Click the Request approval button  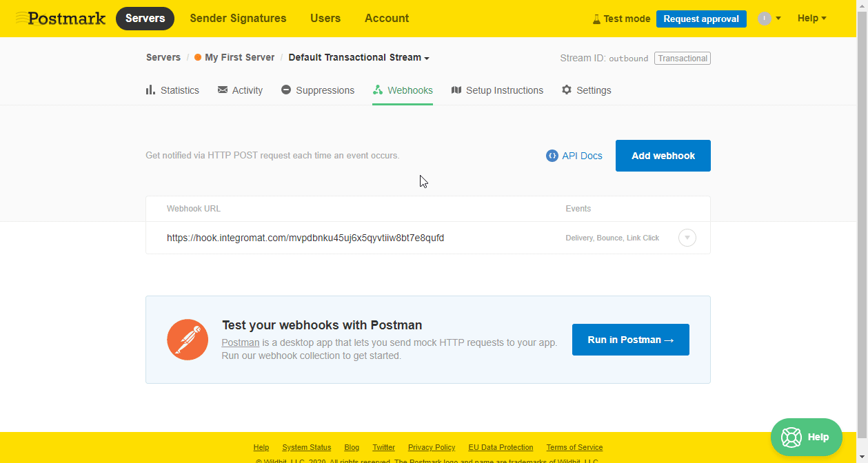pyautogui.click(x=701, y=19)
